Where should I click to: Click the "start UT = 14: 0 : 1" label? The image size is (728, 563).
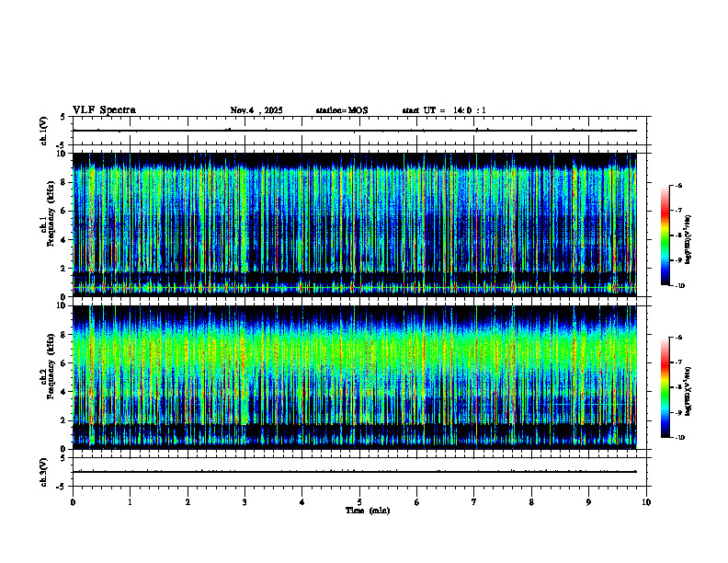(x=444, y=110)
